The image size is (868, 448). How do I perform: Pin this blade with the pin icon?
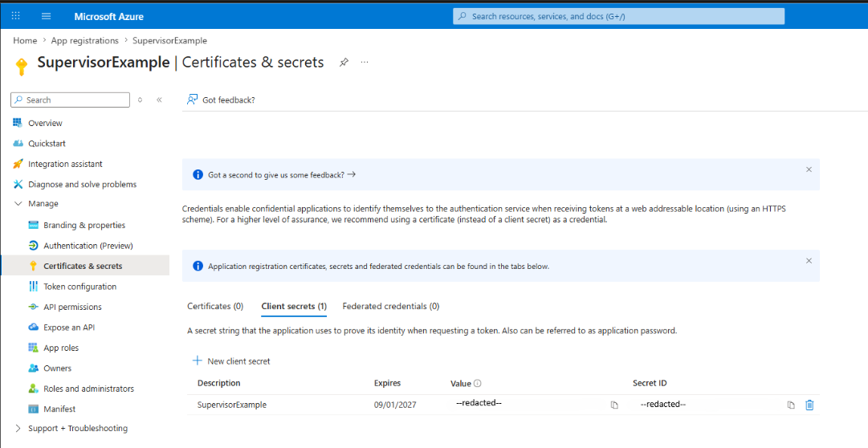click(x=344, y=62)
